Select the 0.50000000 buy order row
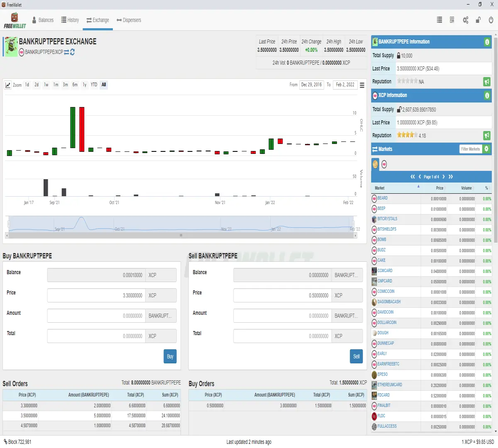 tap(278, 406)
